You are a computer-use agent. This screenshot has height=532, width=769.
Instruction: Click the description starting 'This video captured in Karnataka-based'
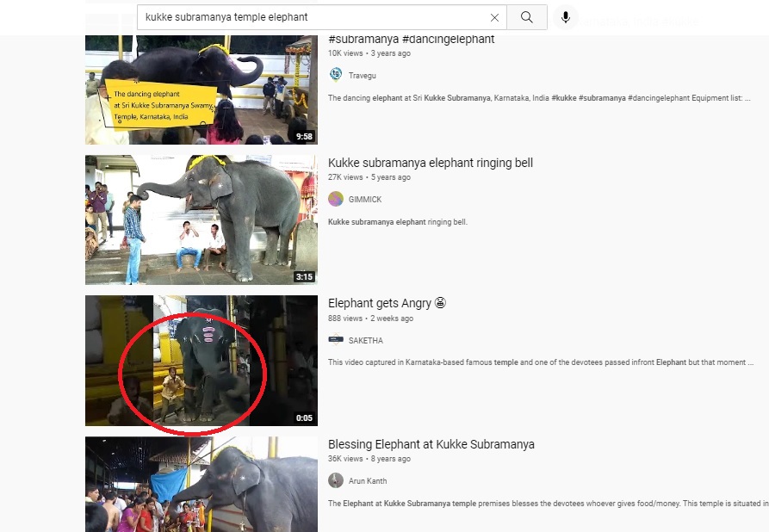(x=541, y=362)
